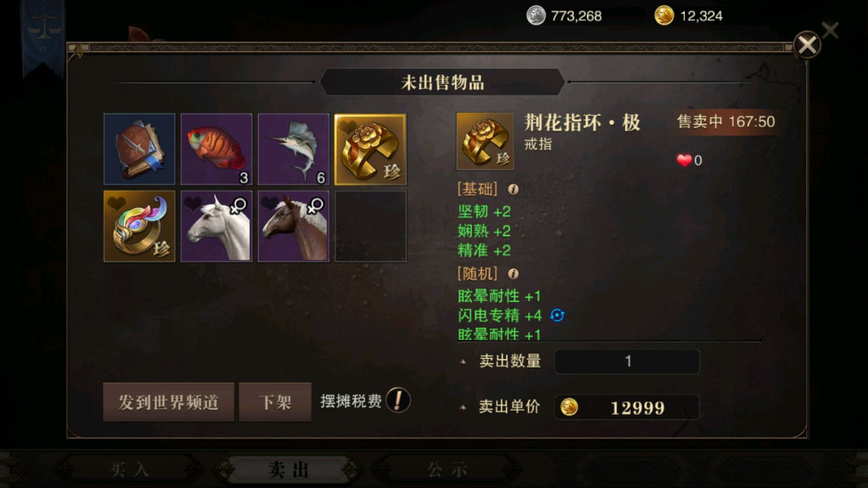Open info icon next to [随机]

(513, 273)
